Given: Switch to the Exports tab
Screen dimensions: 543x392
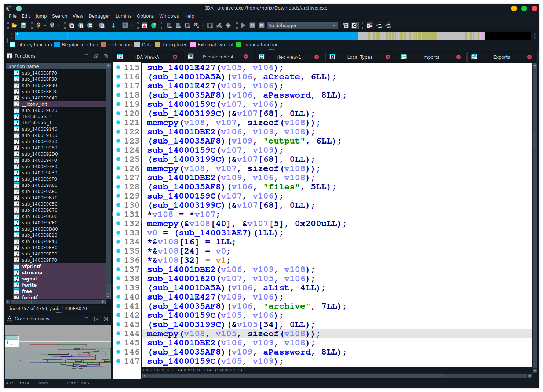Looking at the screenshot, I should (x=501, y=57).
